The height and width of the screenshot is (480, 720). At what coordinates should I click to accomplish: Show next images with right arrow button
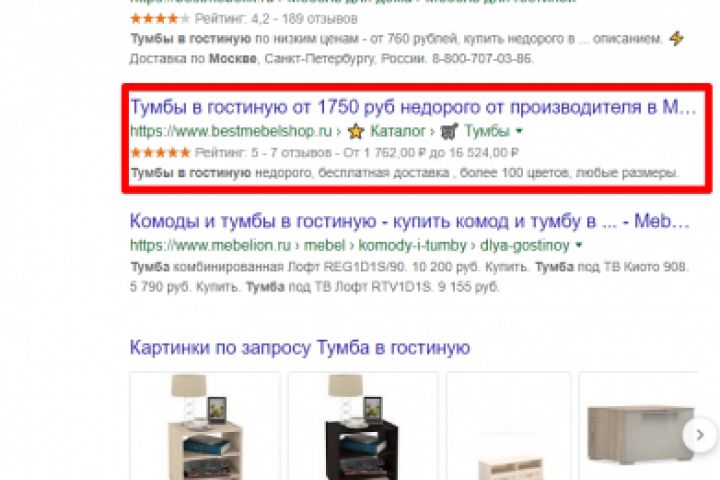[699, 435]
